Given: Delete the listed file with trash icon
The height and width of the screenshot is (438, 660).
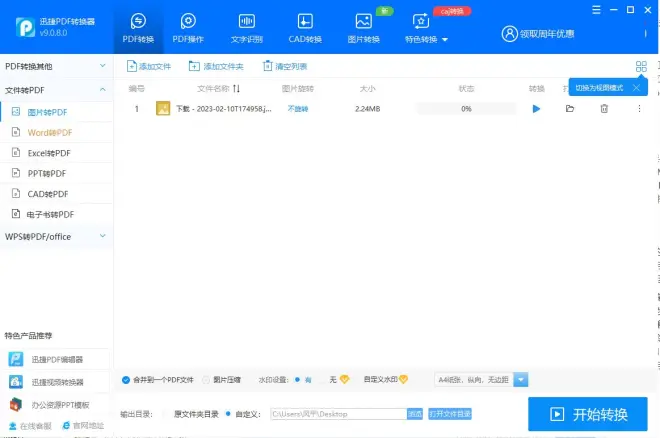Looking at the screenshot, I should (604, 109).
